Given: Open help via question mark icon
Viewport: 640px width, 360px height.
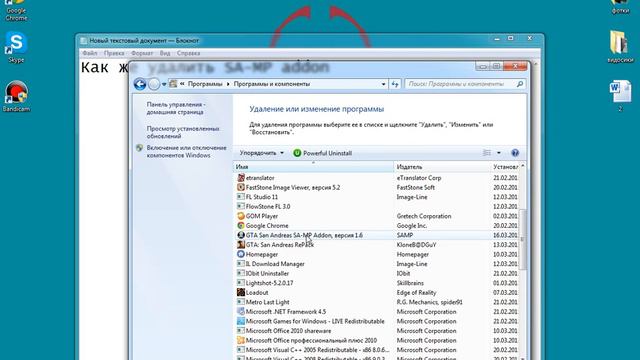Looking at the screenshot, I should [x=515, y=153].
